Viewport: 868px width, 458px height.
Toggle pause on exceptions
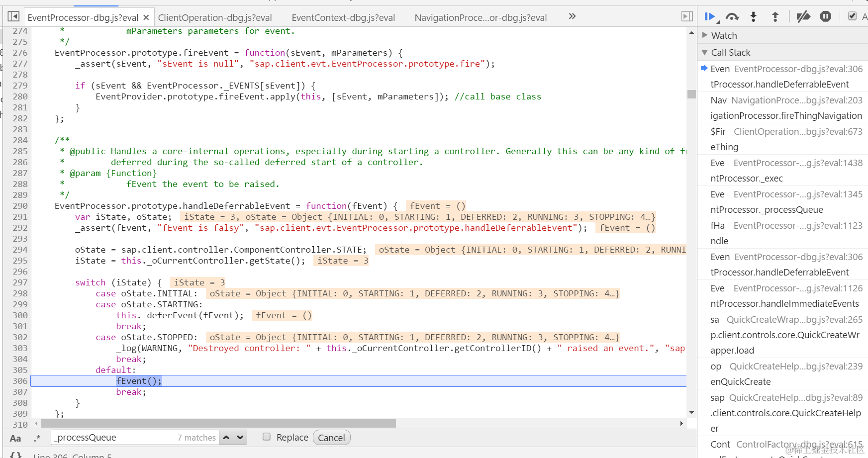coord(826,17)
